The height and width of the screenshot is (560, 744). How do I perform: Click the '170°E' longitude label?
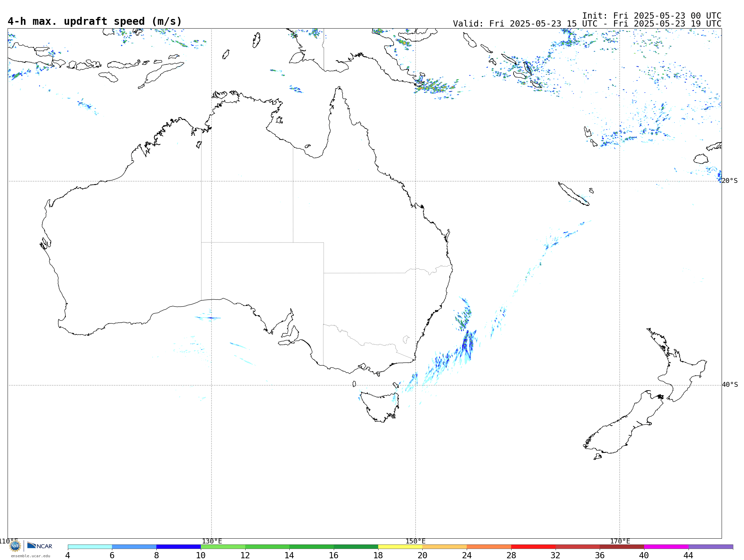coord(620,541)
